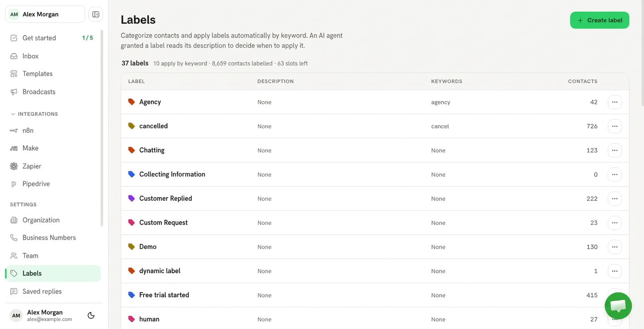The height and width of the screenshot is (329, 644).
Task: Open Team settings
Action: [x=53, y=256]
